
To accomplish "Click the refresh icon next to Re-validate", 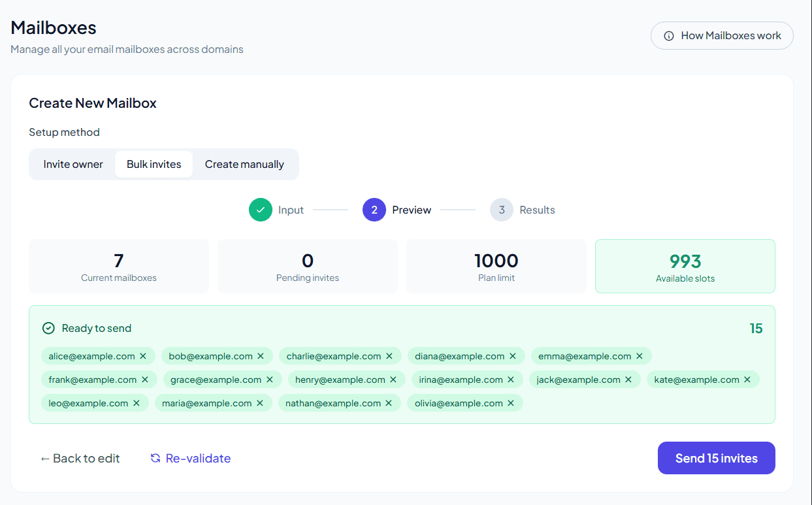I will [155, 458].
